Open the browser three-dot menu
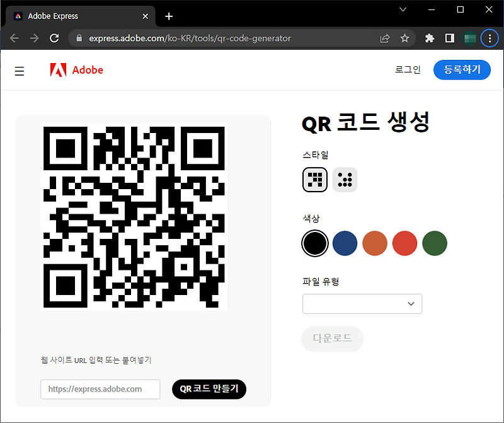The height and width of the screenshot is (423, 504). click(490, 38)
